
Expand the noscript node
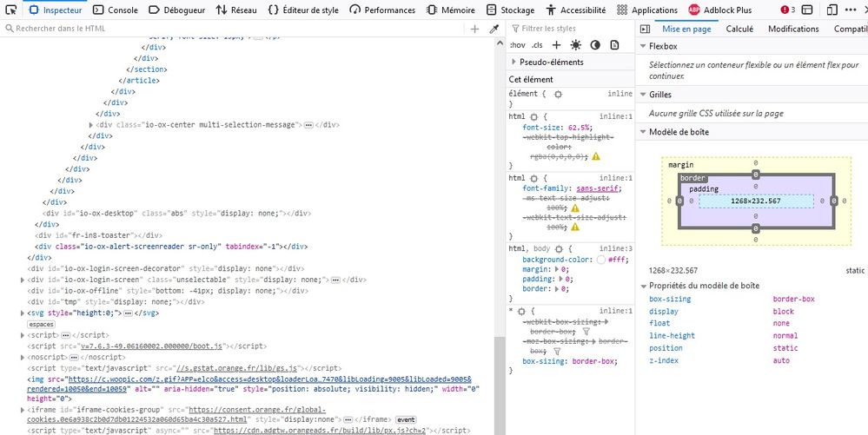pos(22,358)
